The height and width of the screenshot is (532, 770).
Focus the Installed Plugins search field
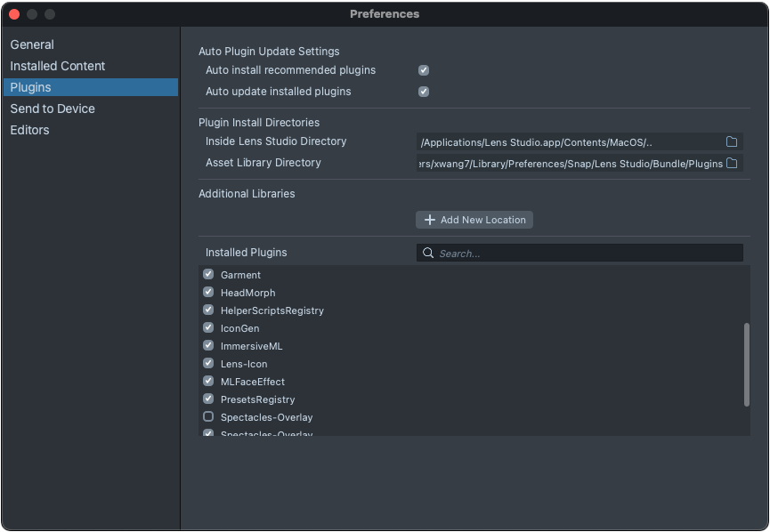pos(588,254)
